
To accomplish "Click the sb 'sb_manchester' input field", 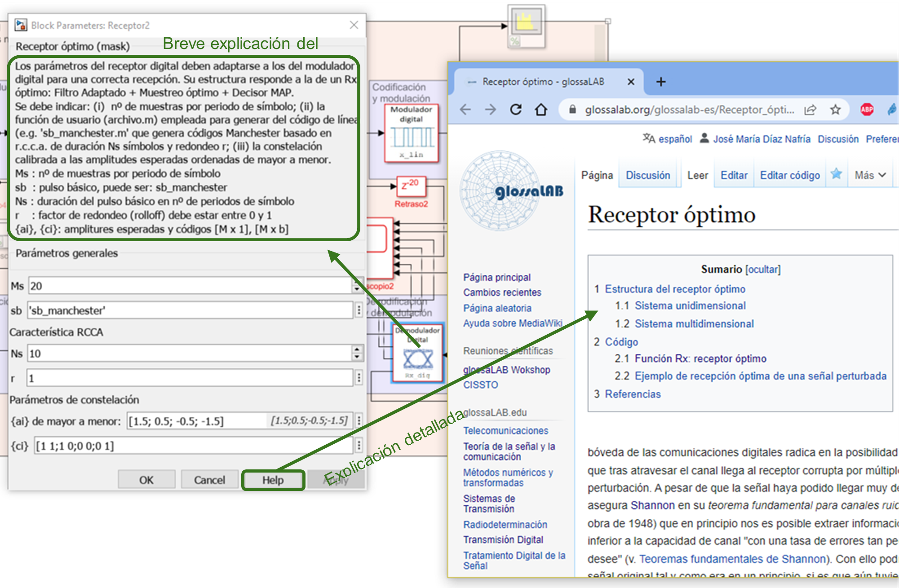I will pyautogui.click(x=190, y=310).
